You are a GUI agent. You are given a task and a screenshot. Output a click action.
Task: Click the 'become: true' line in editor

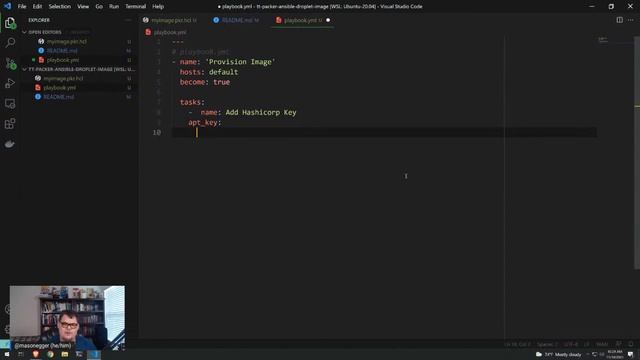[x=205, y=82]
